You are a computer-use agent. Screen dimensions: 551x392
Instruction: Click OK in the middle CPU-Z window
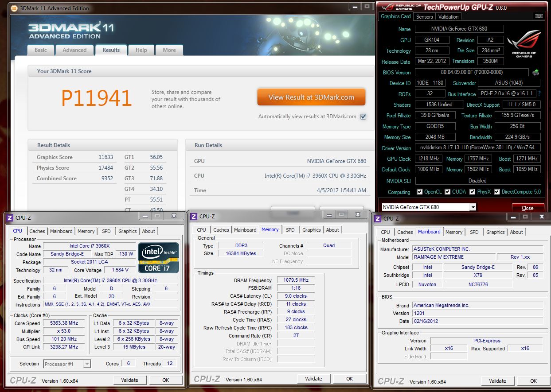click(x=349, y=379)
